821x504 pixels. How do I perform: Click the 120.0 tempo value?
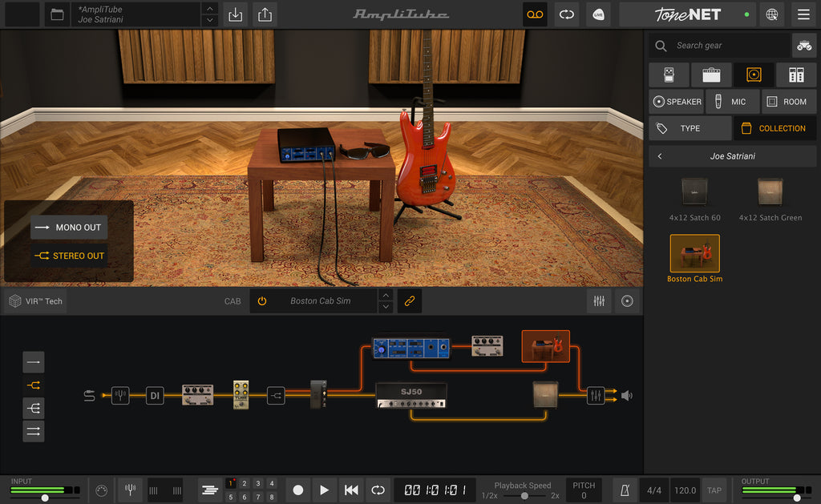click(x=685, y=490)
